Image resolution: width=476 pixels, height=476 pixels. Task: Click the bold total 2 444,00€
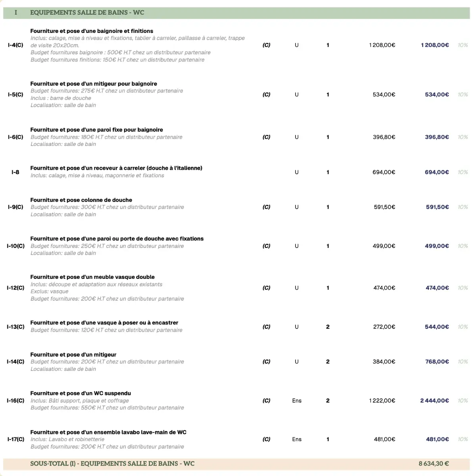coord(434,401)
